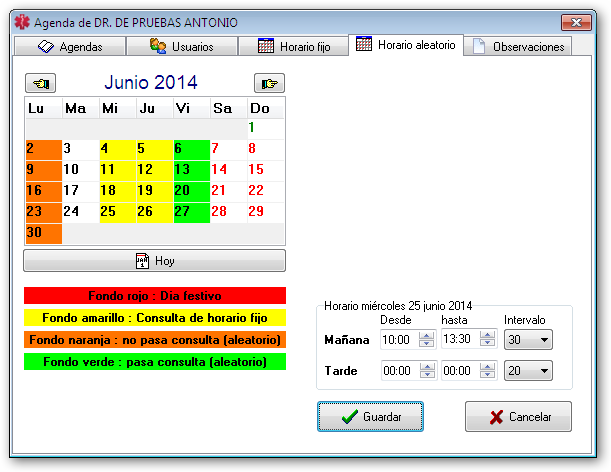The height and width of the screenshot is (472, 611).
Task: Click the Tarde hasta time field
Action: (458, 371)
